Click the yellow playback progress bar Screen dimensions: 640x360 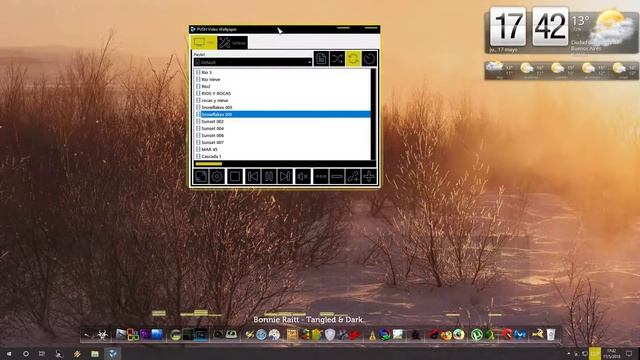pyautogui.click(x=209, y=164)
